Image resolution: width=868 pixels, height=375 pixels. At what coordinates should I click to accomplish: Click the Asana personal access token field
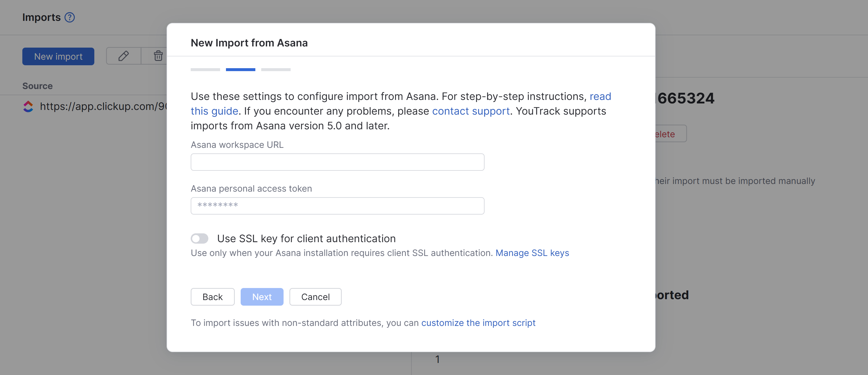pos(337,206)
